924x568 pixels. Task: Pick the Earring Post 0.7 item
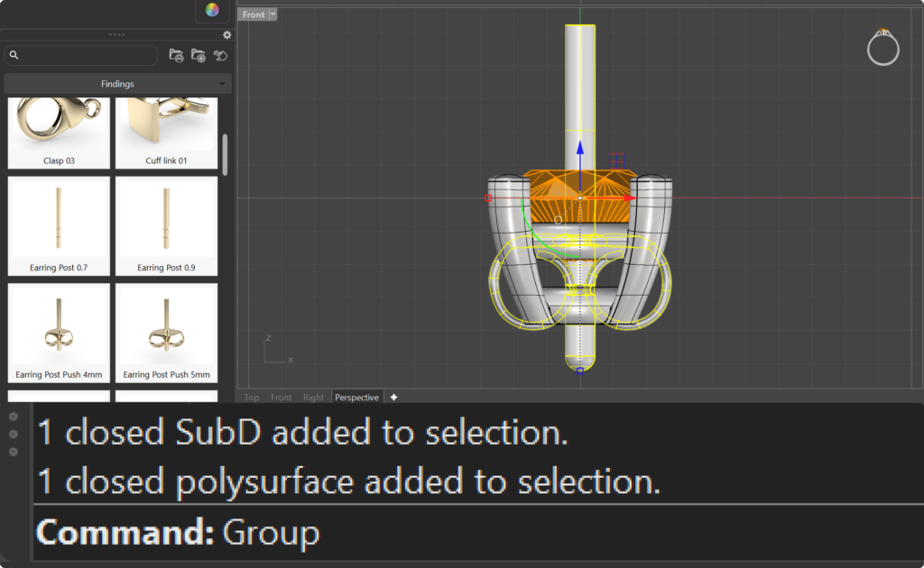(59, 226)
